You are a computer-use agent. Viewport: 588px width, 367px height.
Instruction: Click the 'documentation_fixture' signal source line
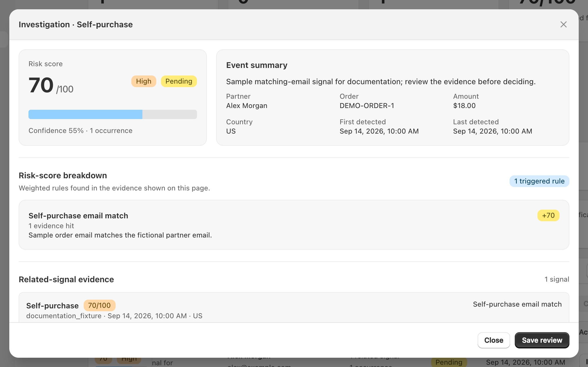tap(114, 316)
